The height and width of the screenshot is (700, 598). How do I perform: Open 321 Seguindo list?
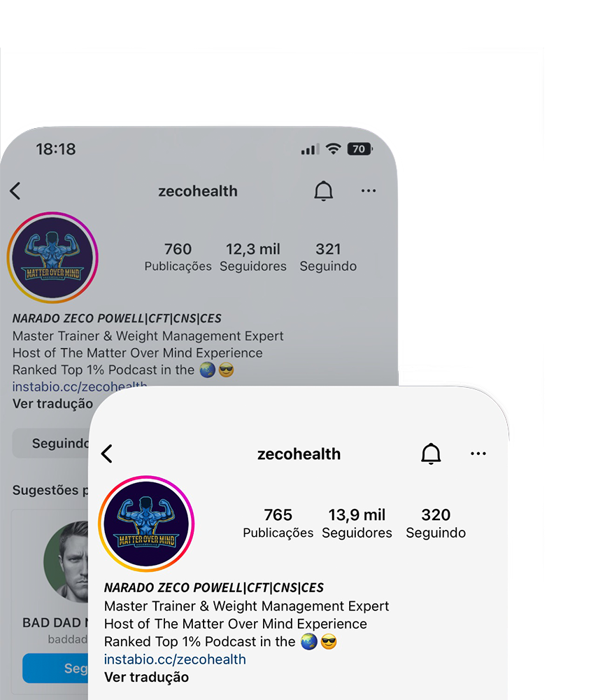point(328,257)
